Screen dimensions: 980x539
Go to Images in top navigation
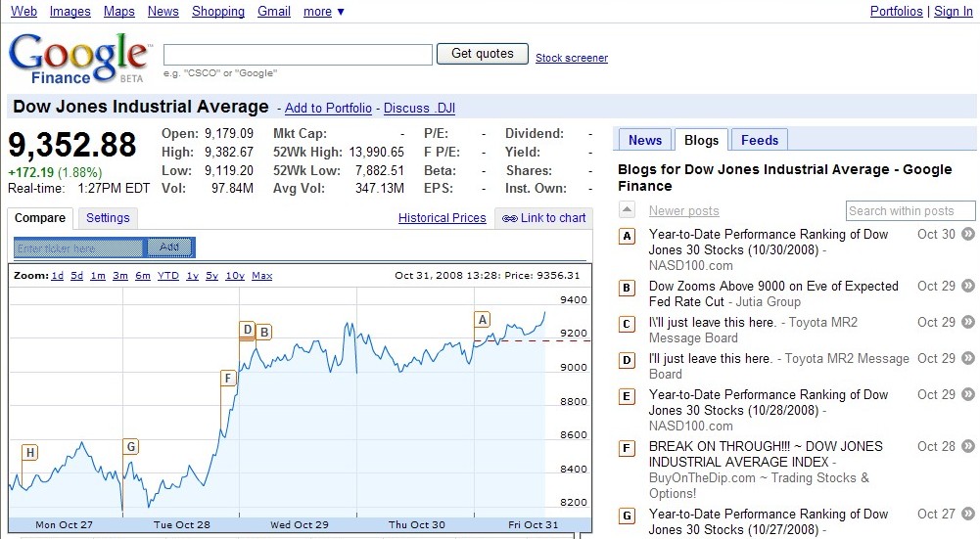click(70, 11)
